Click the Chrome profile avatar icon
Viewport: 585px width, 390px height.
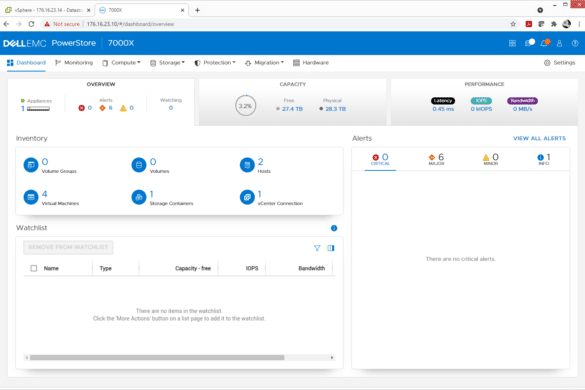[x=566, y=24]
